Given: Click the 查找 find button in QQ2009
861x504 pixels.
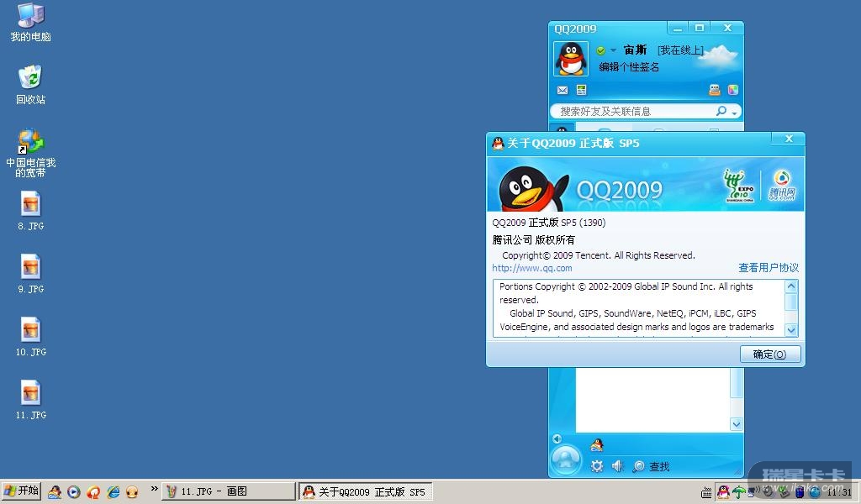Looking at the screenshot, I should 652,466.
